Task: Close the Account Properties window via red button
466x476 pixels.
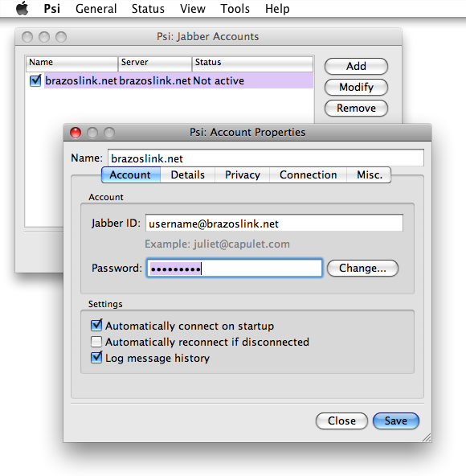Action: [x=76, y=133]
